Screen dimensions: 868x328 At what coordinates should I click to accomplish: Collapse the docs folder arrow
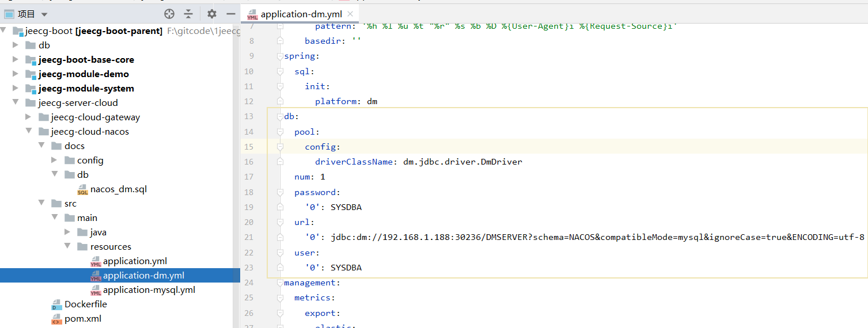pos(42,146)
